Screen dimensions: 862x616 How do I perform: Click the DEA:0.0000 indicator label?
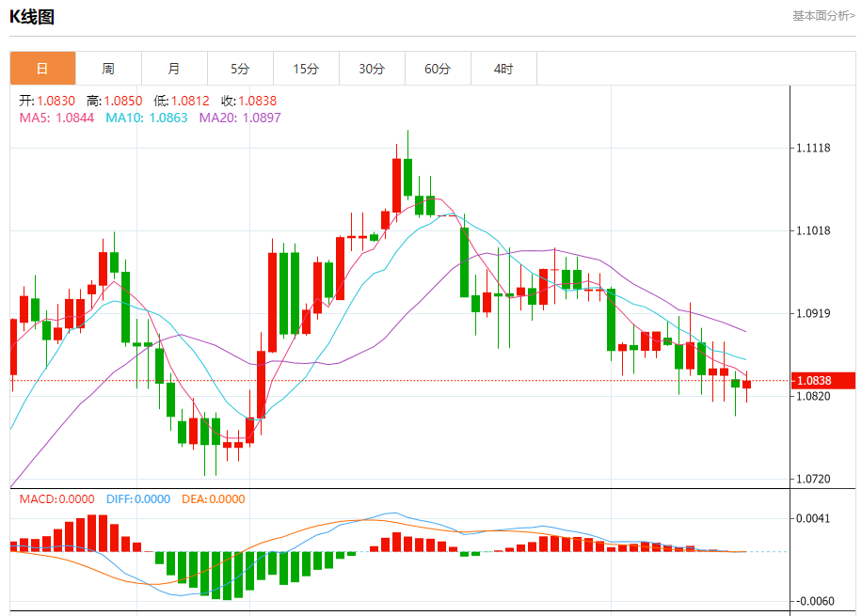tap(214, 499)
